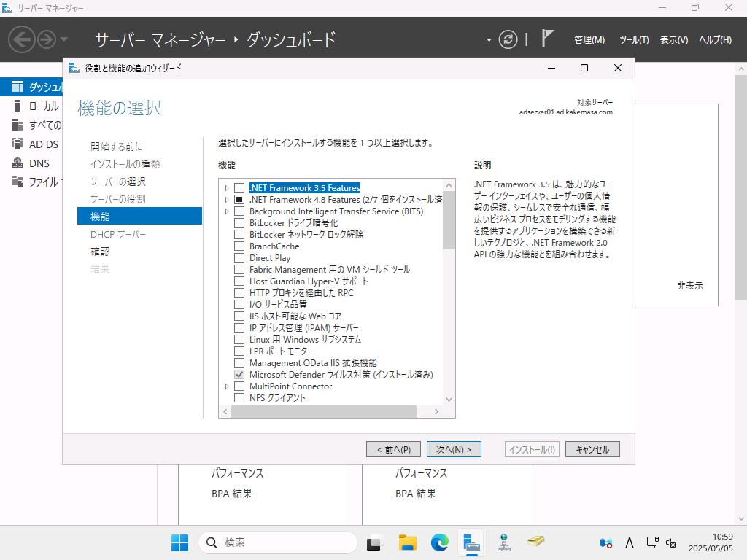Open the header dropdown arrow beside refresh
Image resolution: width=747 pixels, height=560 pixels.
click(x=489, y=40)
